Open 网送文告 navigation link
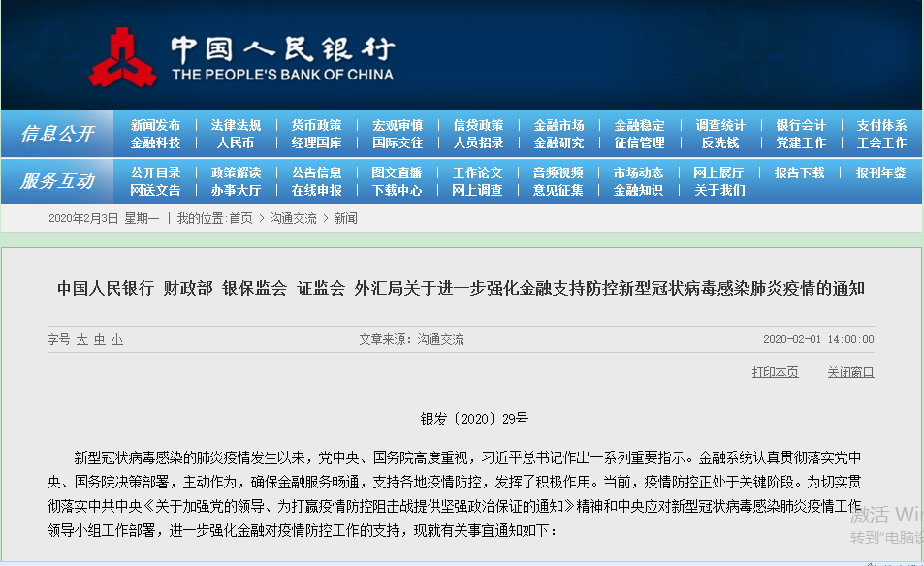 pos(155,191)
